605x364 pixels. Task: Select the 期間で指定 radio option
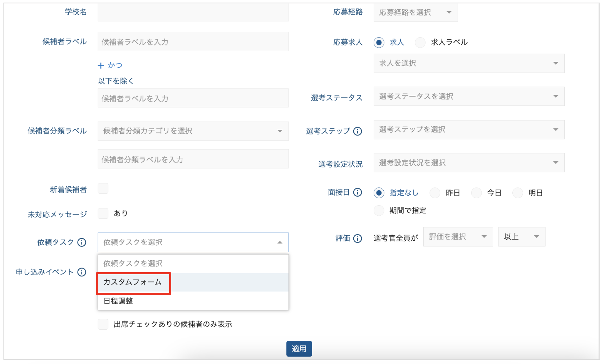coord(379,211)
